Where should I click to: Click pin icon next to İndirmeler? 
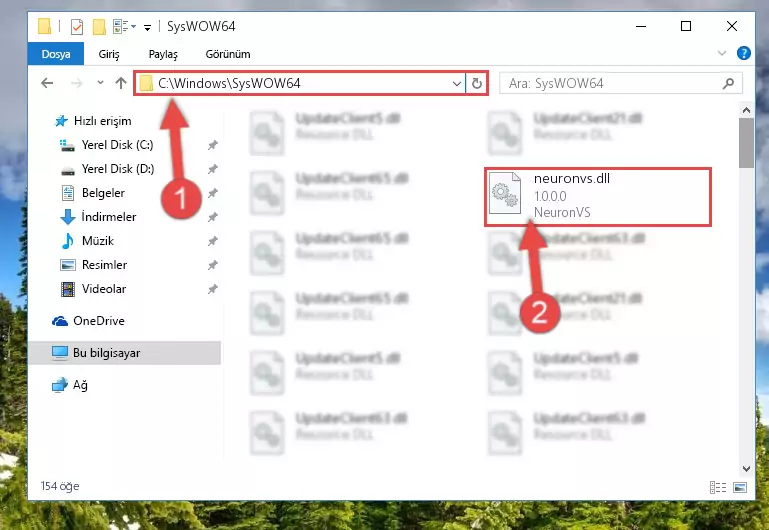point(212,217)
